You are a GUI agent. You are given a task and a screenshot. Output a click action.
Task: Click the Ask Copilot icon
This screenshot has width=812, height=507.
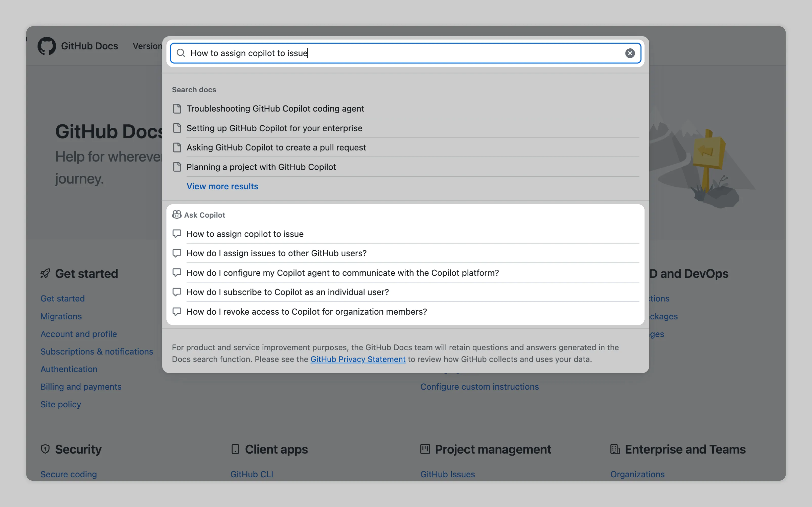coord(177,215)
